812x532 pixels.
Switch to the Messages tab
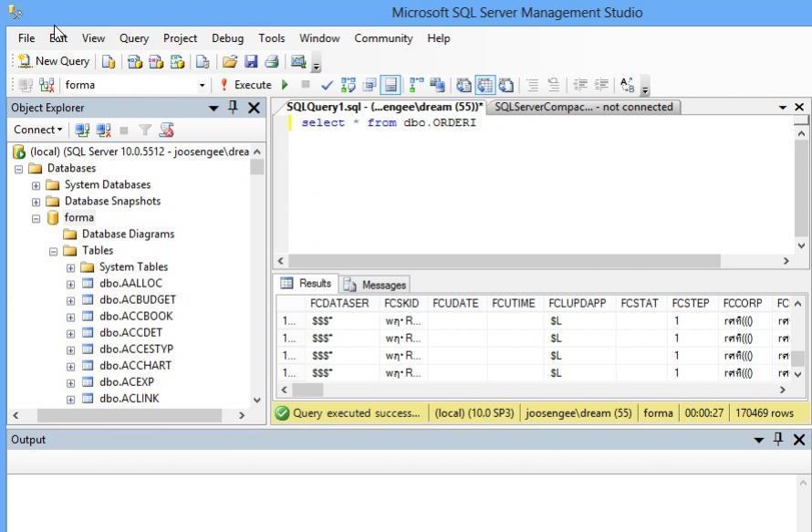(377, 285)
